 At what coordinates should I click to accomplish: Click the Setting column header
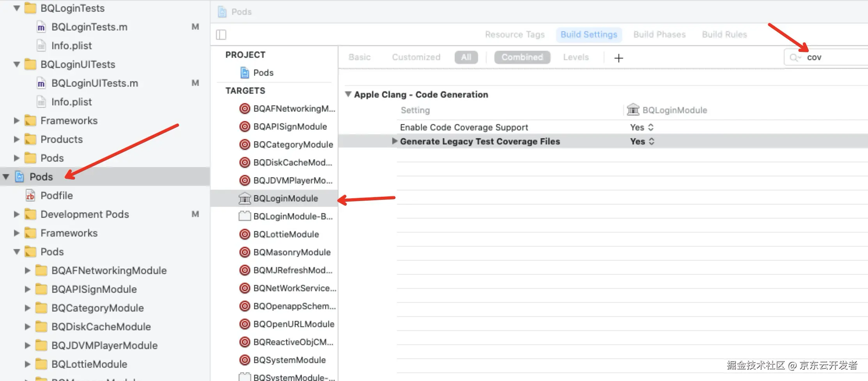coord(415,110)
